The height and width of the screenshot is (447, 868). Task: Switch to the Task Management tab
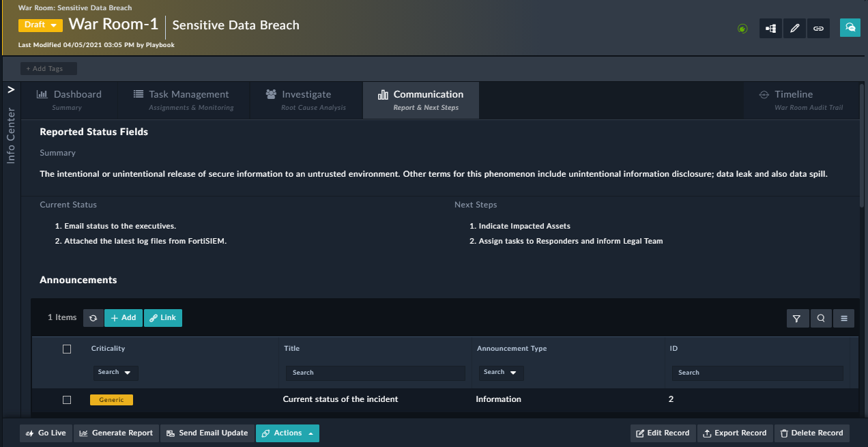tap(181, 100)
